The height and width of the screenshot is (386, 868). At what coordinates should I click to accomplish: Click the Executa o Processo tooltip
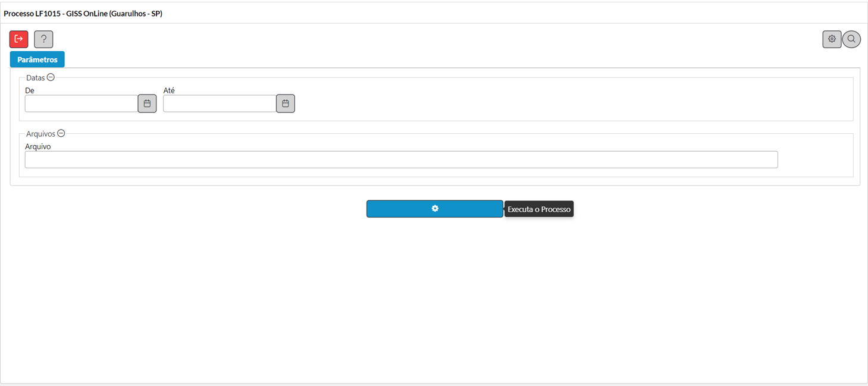[539, 209]
